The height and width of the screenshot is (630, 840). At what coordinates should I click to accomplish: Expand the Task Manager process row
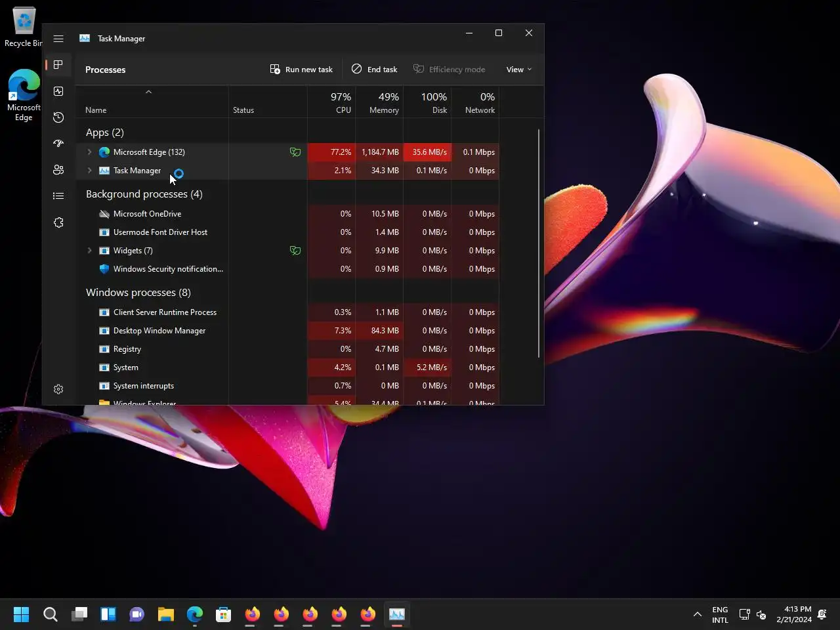click(90, 171)
